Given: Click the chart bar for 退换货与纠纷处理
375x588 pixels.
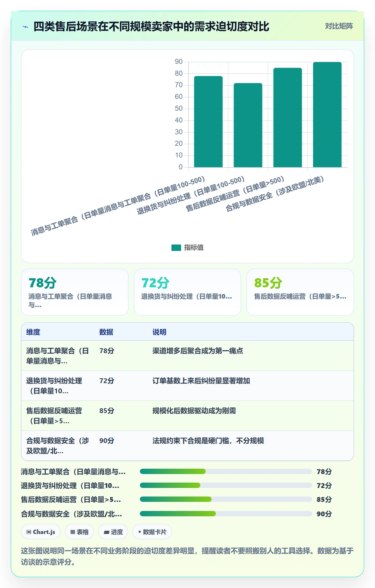Looking at the screenshot, I should (x=248, y=125).
